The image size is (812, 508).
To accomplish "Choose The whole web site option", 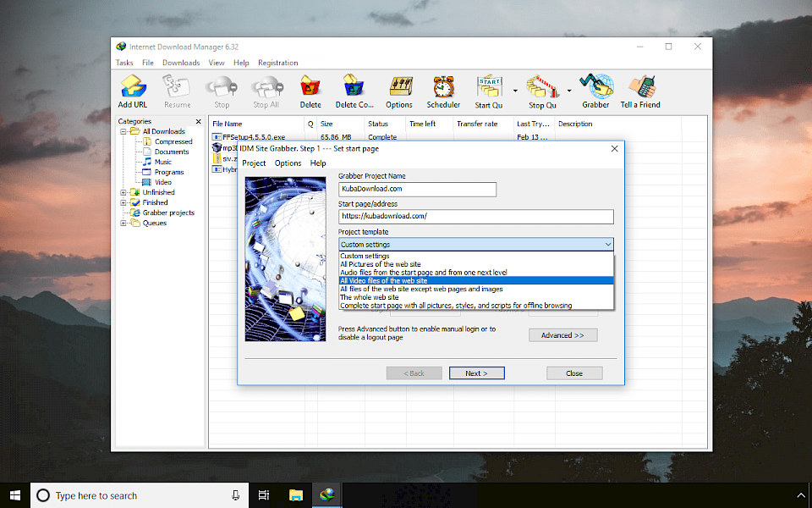I will pos(476,297).
